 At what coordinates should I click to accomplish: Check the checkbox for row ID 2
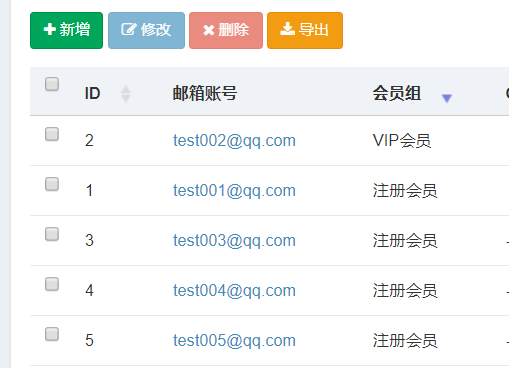[x=52, y=134]
